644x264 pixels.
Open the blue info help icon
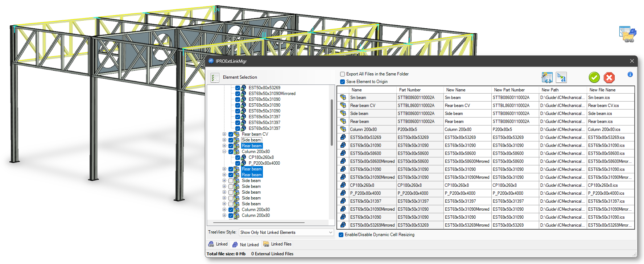click(x=630, y=74)
